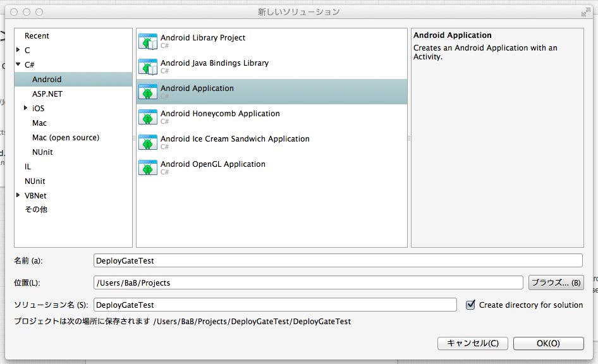Select Android Java Bindings Library text
Image resolution: width=598 pixels, height=364 pixels.
pos(214,63)
